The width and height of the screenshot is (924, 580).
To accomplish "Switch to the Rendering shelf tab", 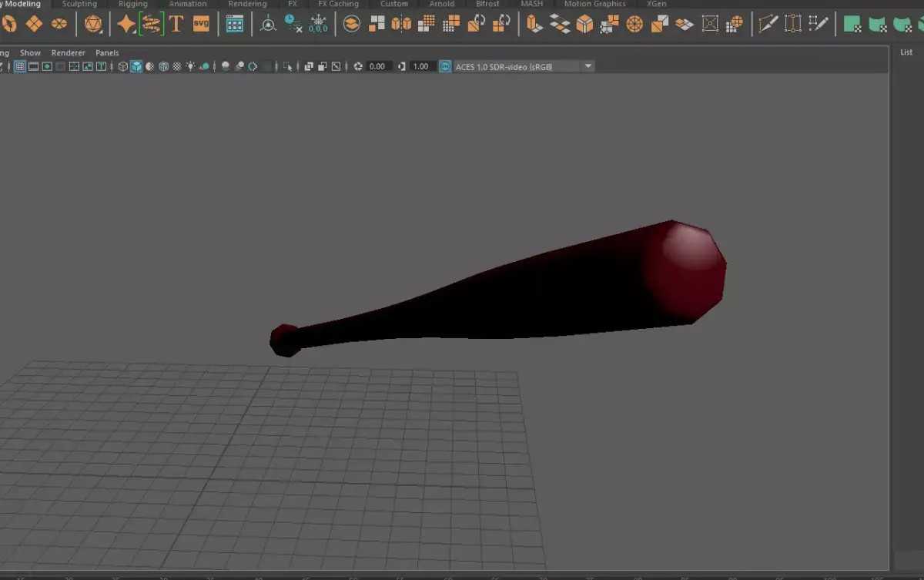I will point(247,4).
